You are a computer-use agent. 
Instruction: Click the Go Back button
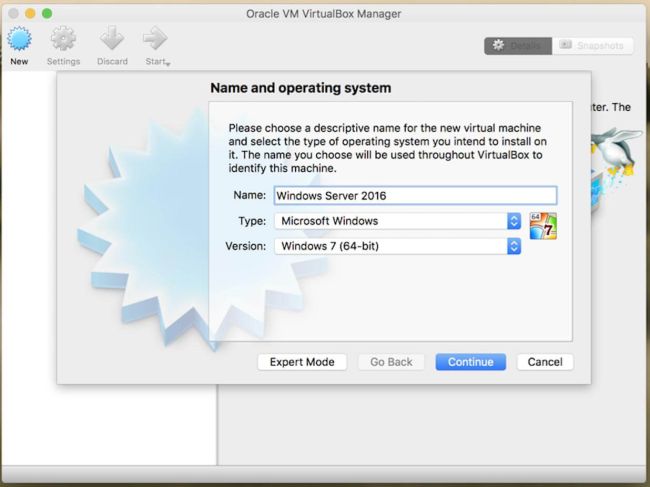391,362
